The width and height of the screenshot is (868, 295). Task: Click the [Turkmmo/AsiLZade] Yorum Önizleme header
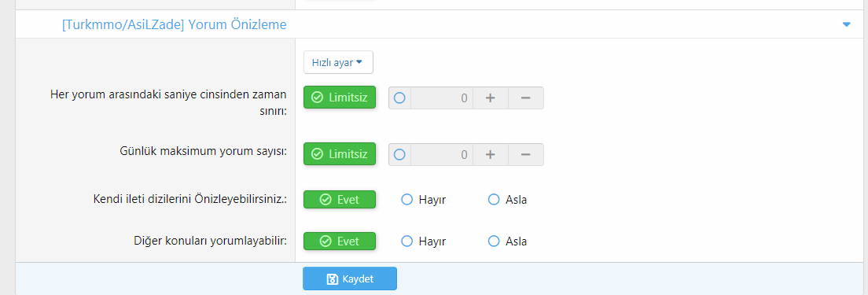click(x=175, y=24)
